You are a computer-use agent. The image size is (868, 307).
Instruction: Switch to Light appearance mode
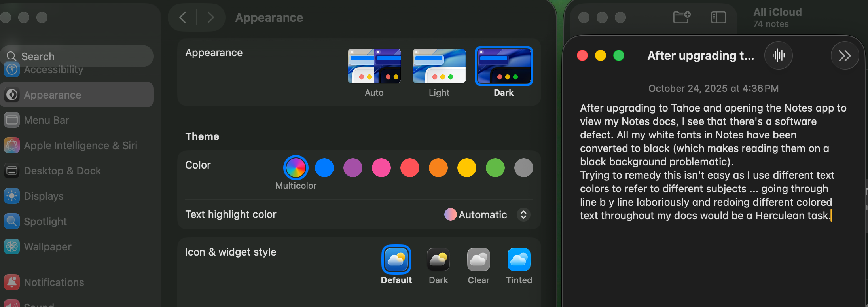[x=439, y=66]
